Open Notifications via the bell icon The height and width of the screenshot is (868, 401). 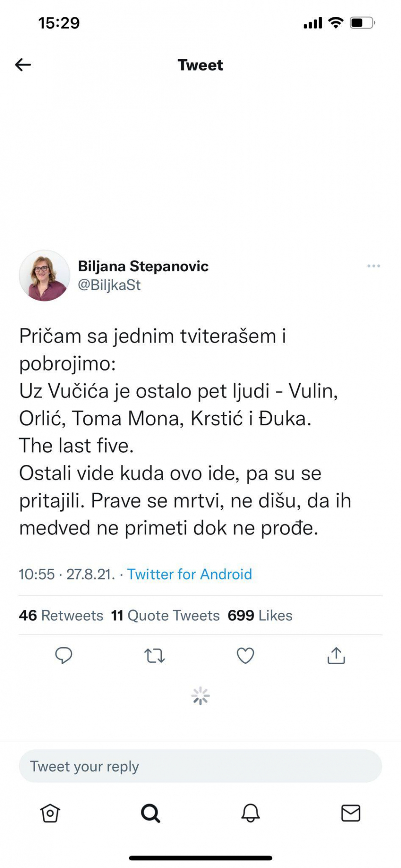(251, 813)
